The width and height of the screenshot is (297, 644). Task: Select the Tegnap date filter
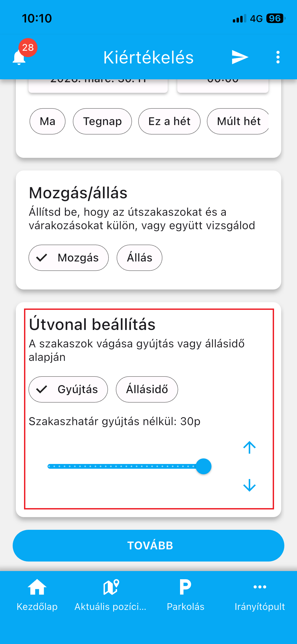point(102,121)
